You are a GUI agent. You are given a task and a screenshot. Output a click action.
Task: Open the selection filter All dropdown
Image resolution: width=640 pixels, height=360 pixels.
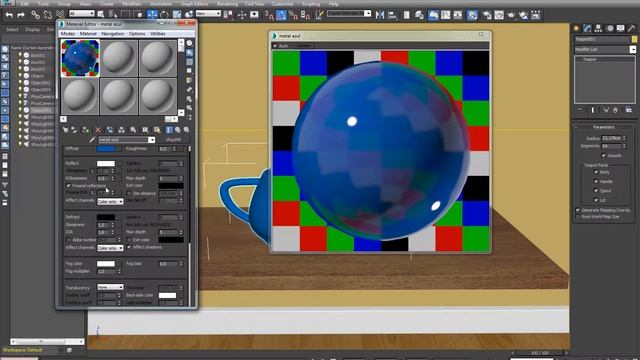(82, 13)
